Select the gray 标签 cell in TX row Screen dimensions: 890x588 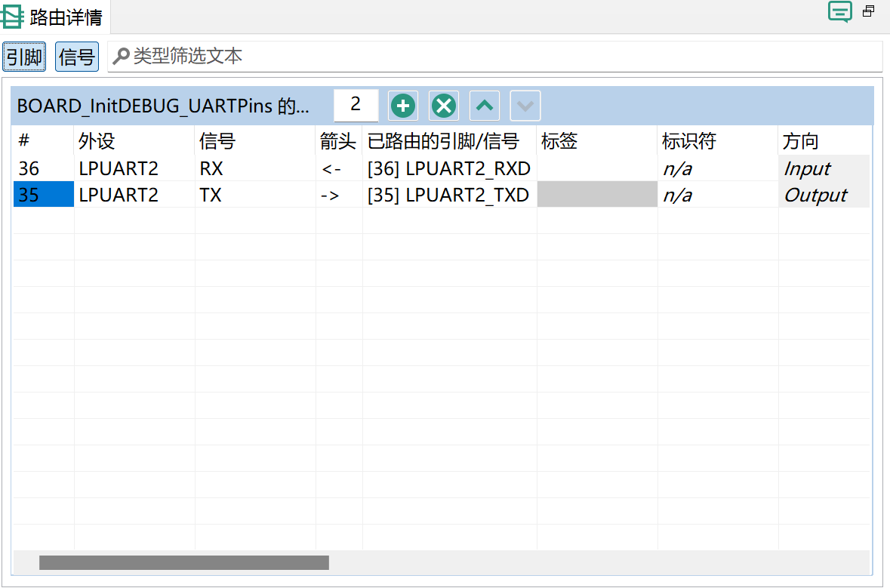(597, 195)
